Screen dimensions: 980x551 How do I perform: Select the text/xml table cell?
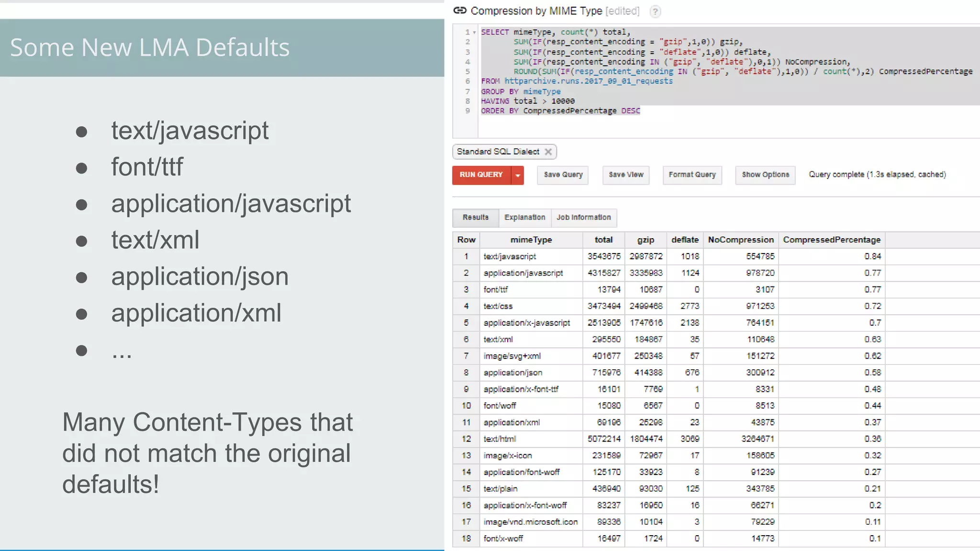[531, 340]
